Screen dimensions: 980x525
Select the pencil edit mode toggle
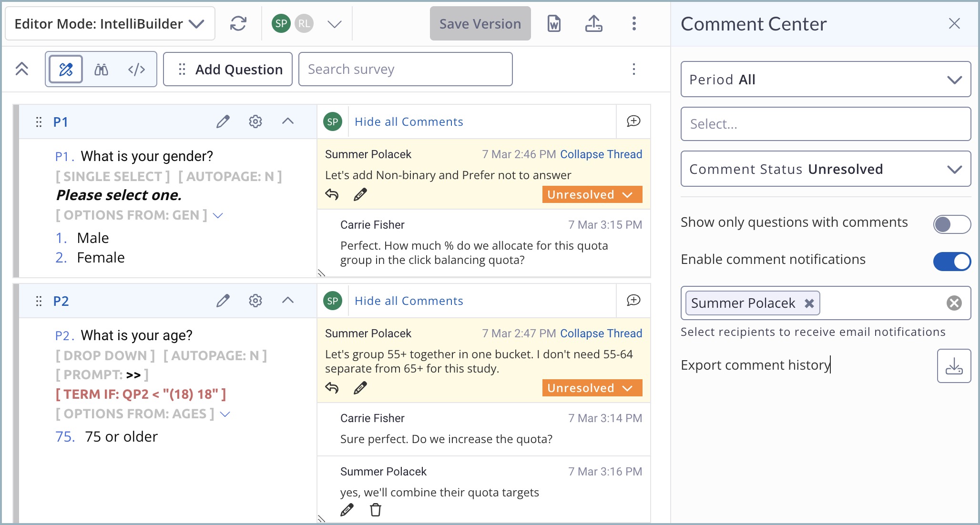coord(66,70)
